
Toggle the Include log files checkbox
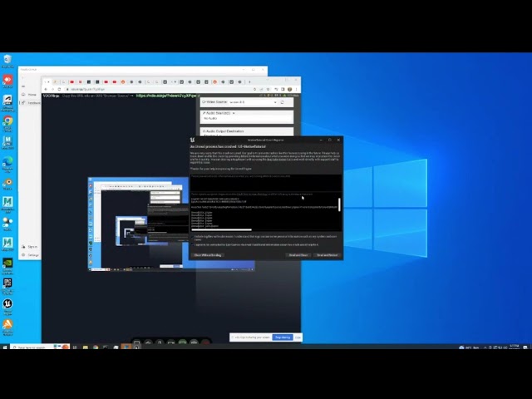tap(193, 237)
